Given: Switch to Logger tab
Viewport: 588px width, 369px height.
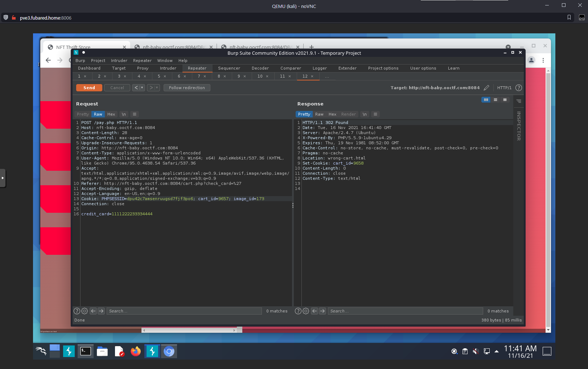Looking at the screenshot, I should 320,68.
